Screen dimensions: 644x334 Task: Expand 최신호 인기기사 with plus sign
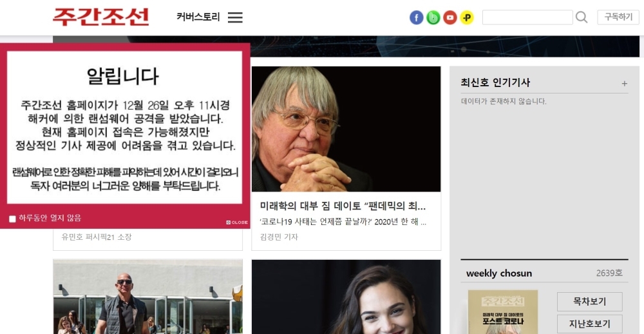(x=624, y=84)
